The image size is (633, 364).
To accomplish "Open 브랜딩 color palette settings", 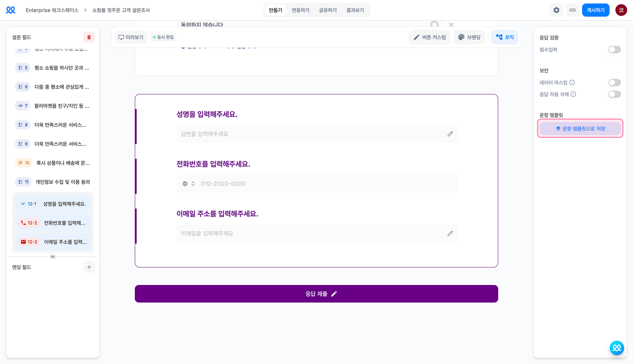I will (x=469, y=37).
